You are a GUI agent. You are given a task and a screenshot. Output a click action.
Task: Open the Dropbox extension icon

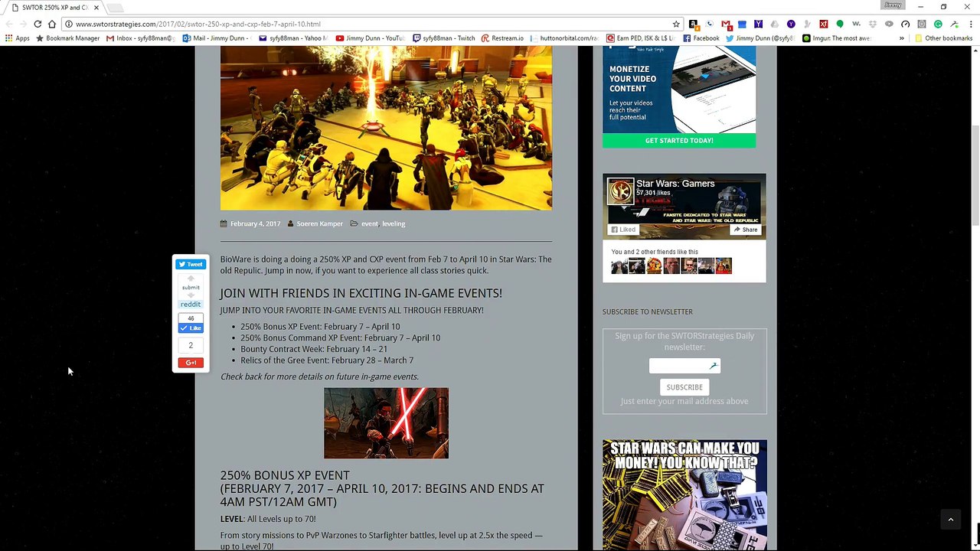click(873, 24)
